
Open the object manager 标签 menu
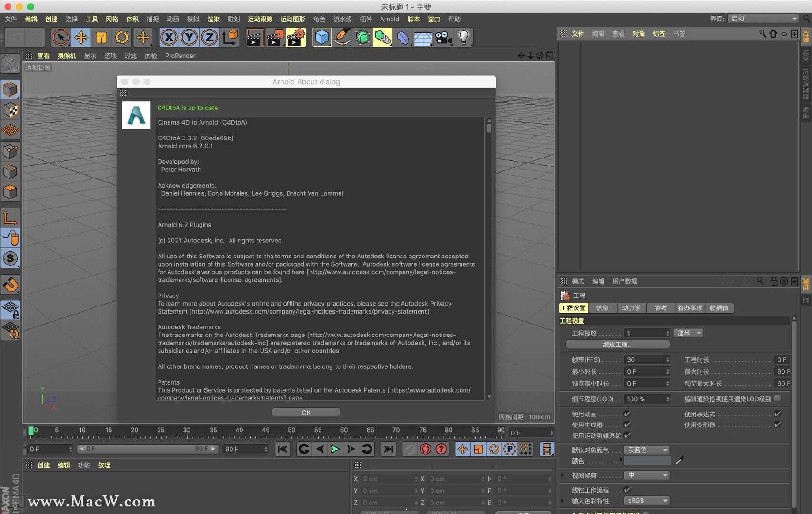pyautogui.click(x=659, y=34)
